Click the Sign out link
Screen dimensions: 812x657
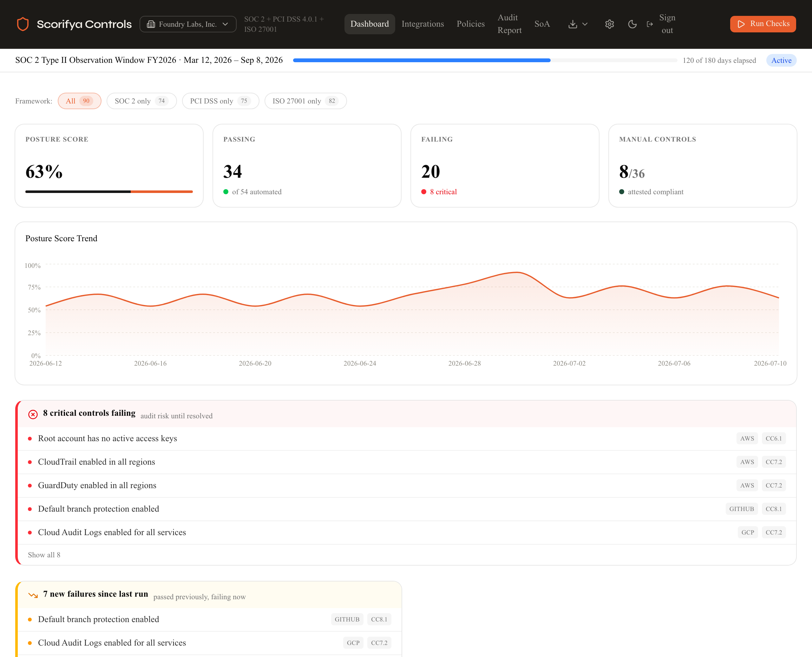tap(667, 24)
